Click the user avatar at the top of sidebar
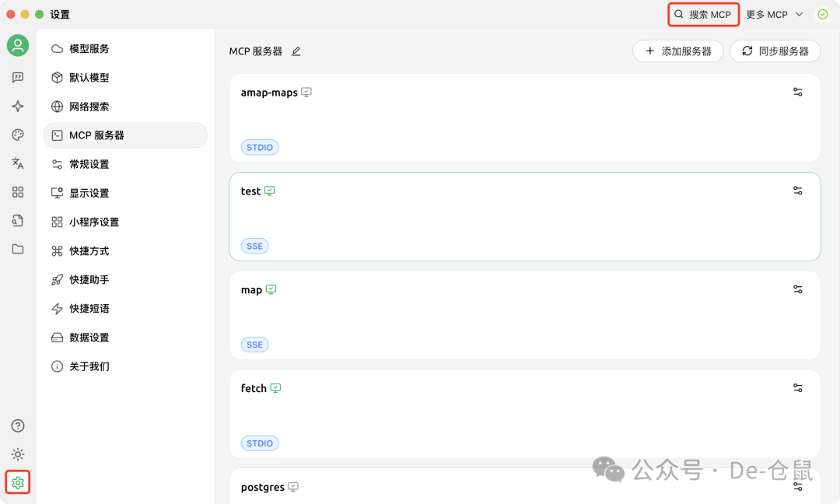 tap(17, 45)
